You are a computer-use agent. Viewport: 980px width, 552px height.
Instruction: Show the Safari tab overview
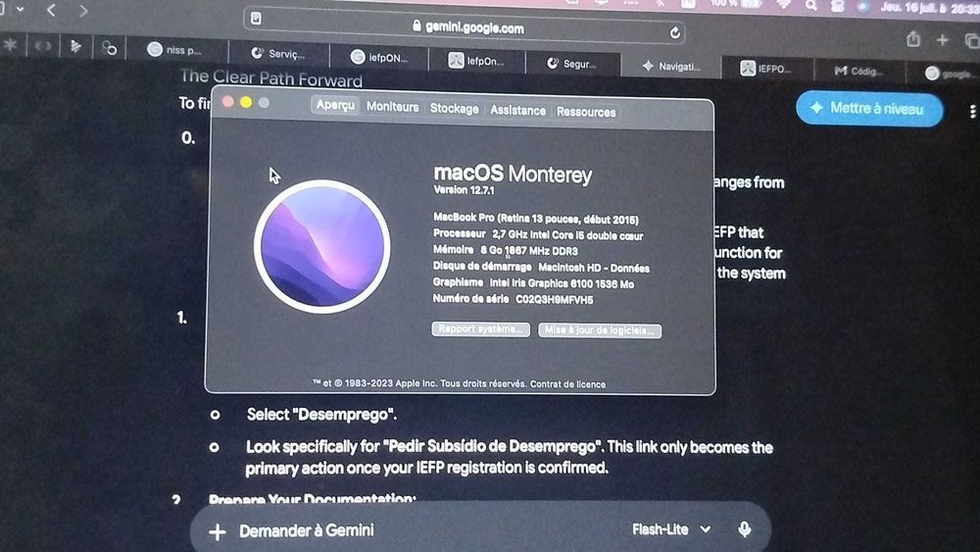[971, 41]
